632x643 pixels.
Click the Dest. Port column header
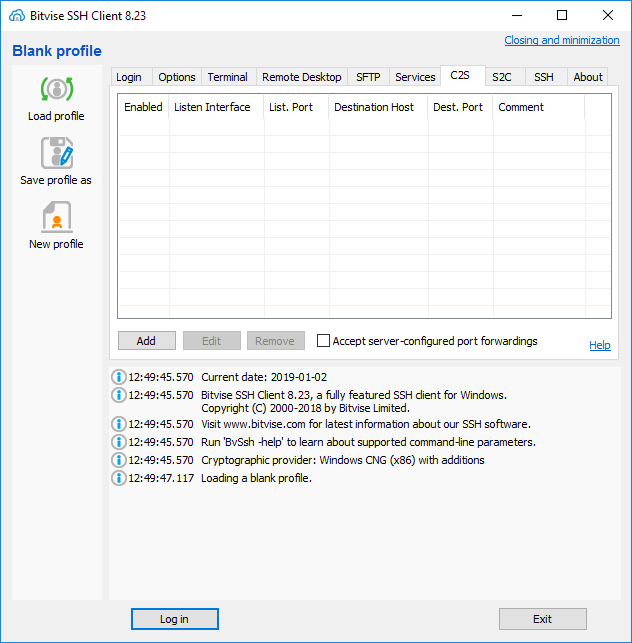point(460,107)
